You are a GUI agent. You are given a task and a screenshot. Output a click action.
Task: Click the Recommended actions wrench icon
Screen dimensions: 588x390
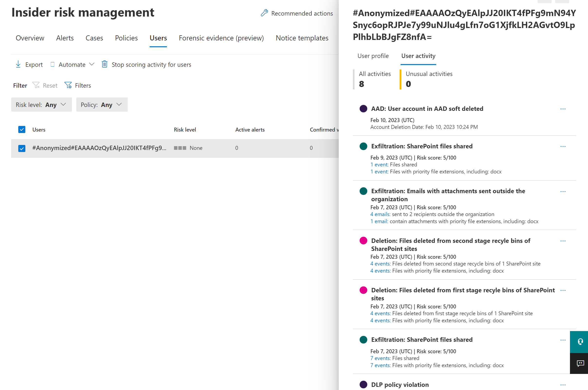(264, 13)
